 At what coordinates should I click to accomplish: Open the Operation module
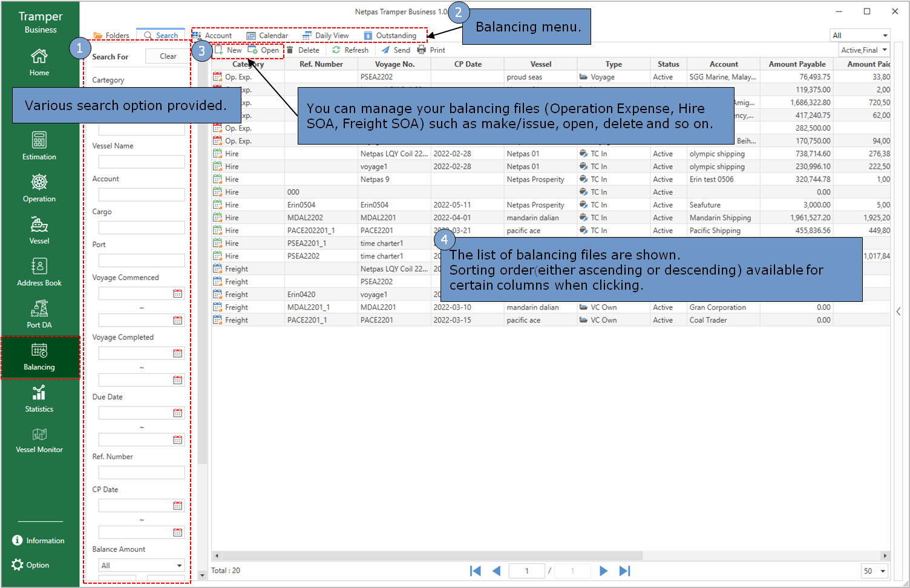(x=39, y=188)
